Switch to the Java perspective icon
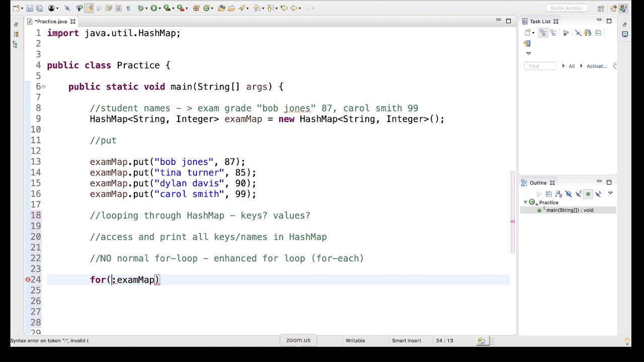644x362 pixels. (x=624, y=8)
